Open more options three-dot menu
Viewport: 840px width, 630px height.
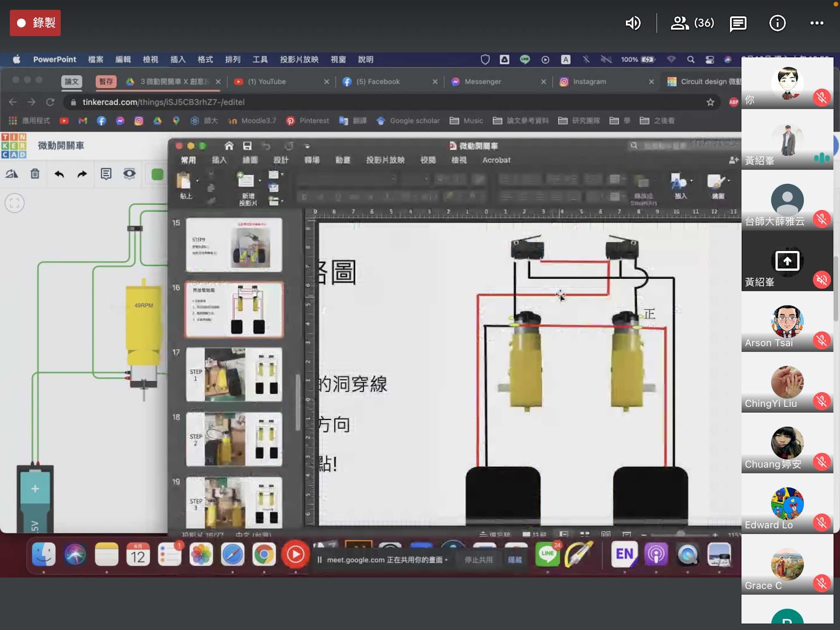816,23
